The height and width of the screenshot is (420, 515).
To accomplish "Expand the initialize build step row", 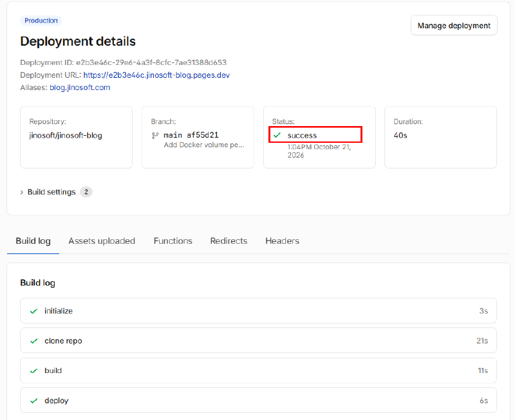I will (258, 311).
